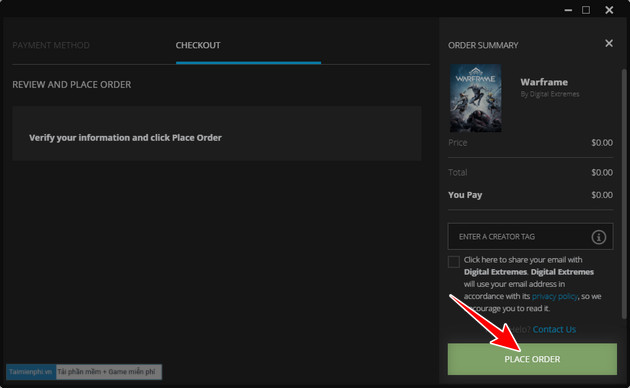This screenshot has width=630, height=388.
Task: Click the green Place Order button
Action: click(x=532, y=359)
